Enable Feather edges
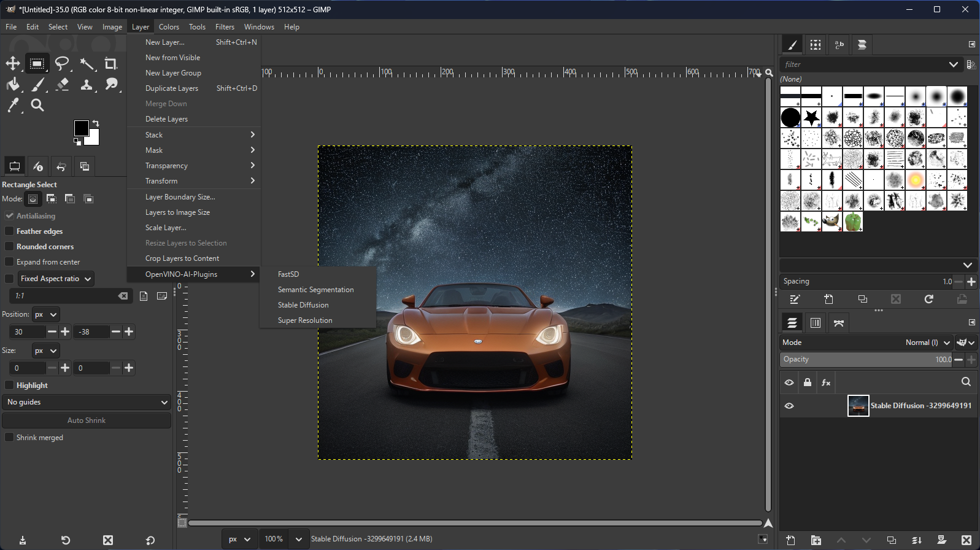This screenshot has height=550, width=980. pos(9,231)
